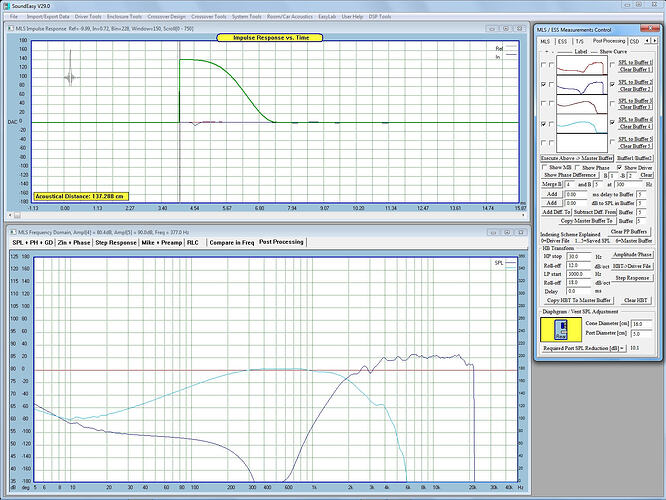Enable the Show MR checkbox
The image size is (666, 500).
point(543,167)
